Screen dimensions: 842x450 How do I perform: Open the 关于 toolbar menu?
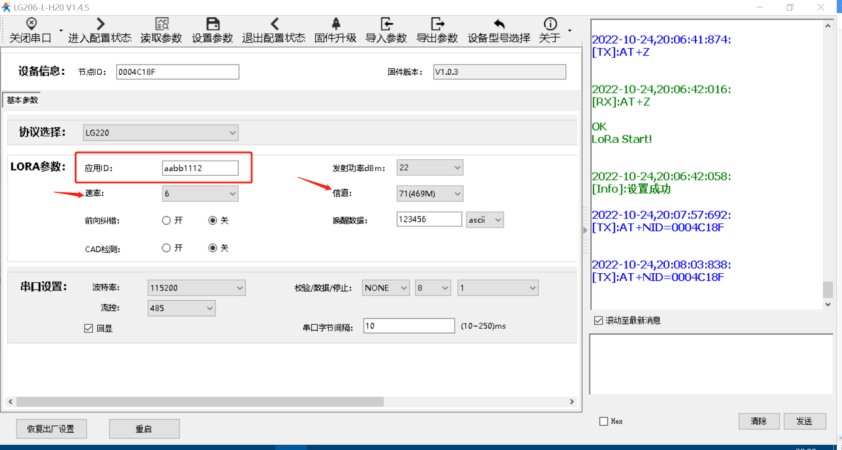coord(549,30)
